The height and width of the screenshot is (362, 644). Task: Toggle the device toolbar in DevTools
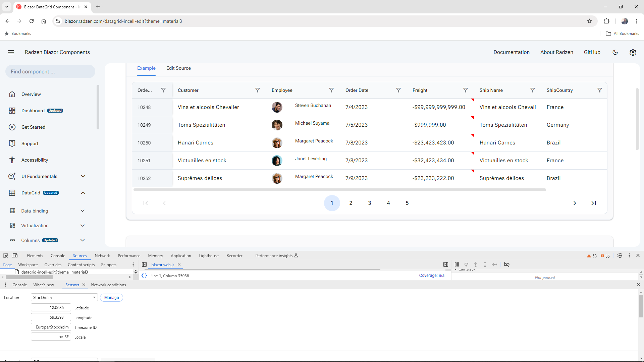click(15, 256)
